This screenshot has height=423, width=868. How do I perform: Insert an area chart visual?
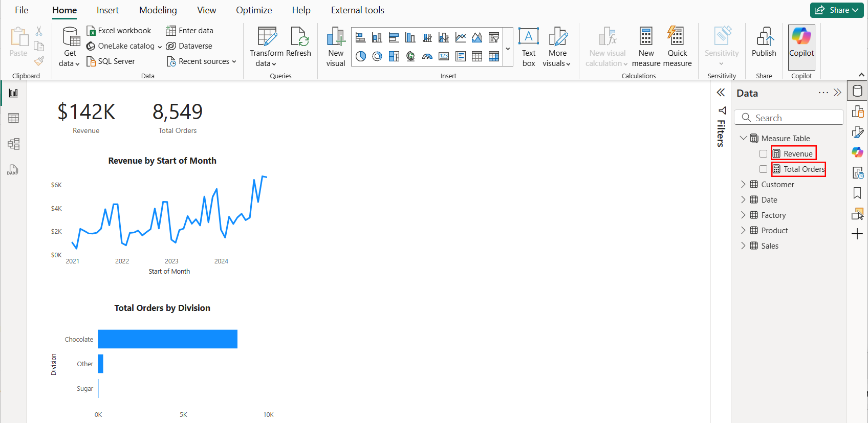(477, 37)
